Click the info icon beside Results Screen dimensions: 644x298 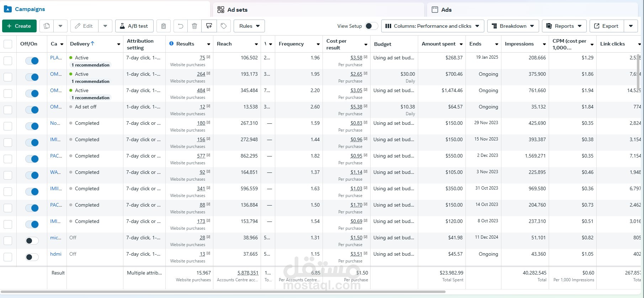coord(171,43)
